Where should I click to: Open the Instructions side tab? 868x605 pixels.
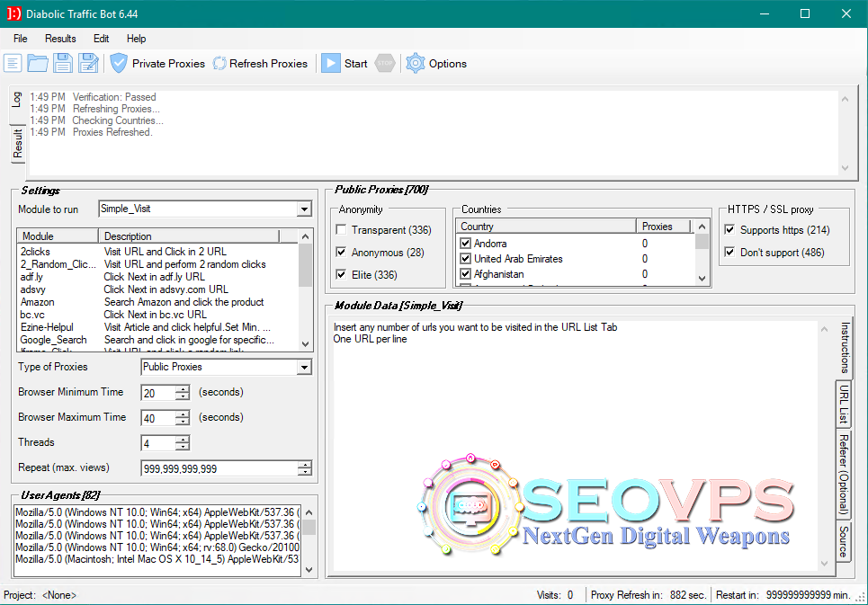coord(845,349)
